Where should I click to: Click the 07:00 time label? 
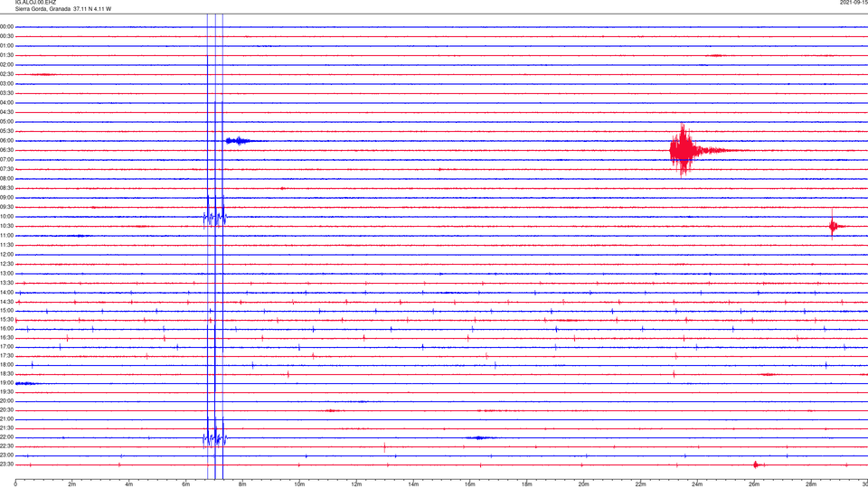tap(6, 159)
